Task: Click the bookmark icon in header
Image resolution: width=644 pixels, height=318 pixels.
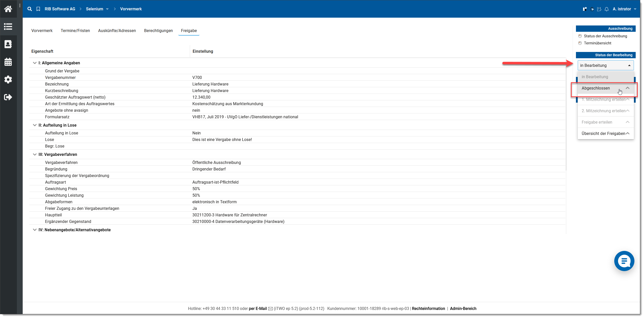Action: [x=38, y=9]
